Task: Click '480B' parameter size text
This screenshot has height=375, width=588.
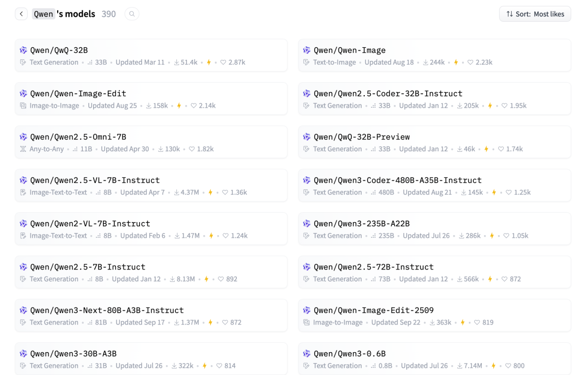Action: coord(386,192)
